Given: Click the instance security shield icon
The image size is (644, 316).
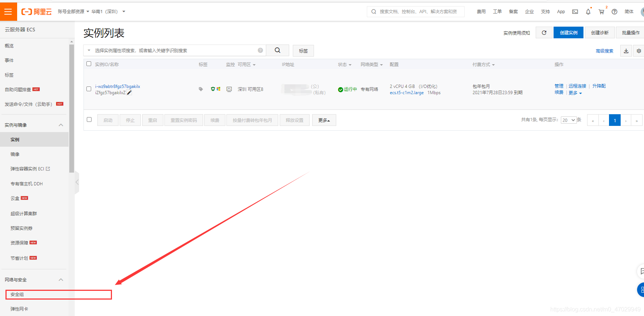Looking at the screenshot, I should (x=213, y=89).
